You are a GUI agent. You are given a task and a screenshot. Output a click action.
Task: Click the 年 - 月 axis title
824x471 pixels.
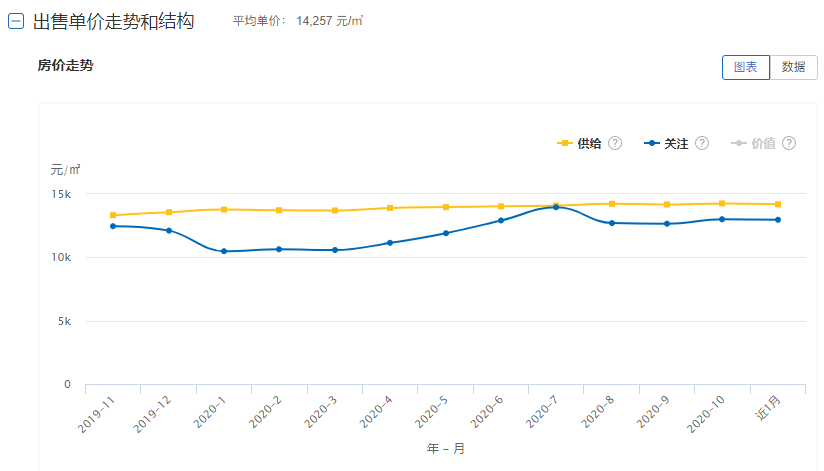pyautogui.click(x=446, y=449)
